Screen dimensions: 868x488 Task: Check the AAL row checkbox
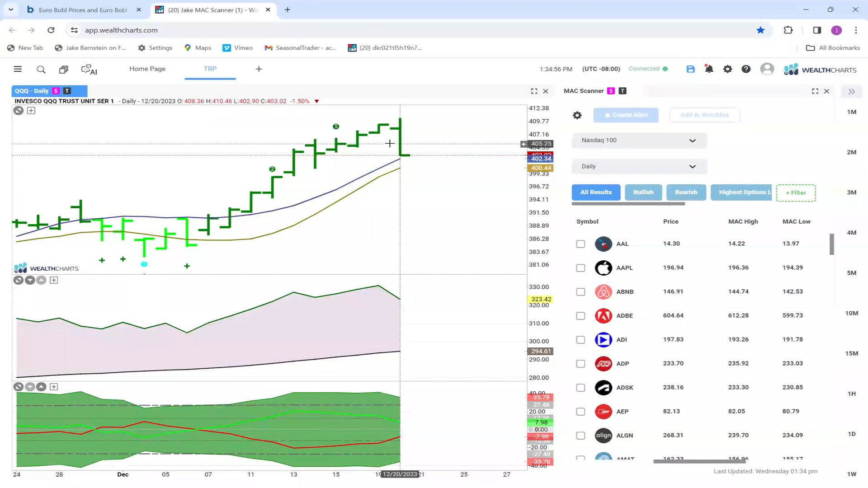point(581,244)
